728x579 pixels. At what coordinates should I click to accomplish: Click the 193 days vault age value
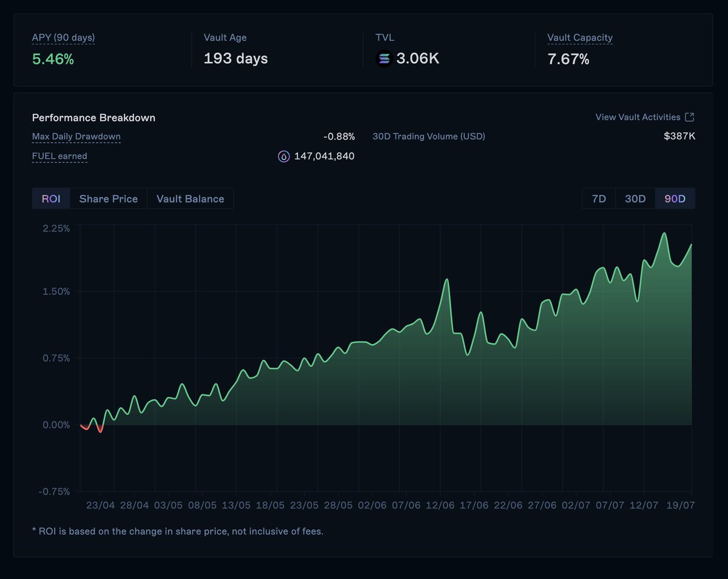tap(236, 59)
